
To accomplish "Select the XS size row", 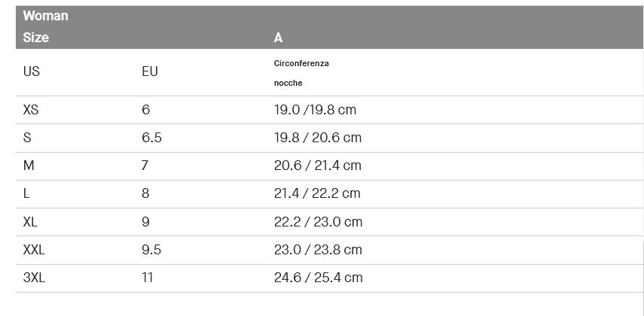I will click(x=329, y=110).
